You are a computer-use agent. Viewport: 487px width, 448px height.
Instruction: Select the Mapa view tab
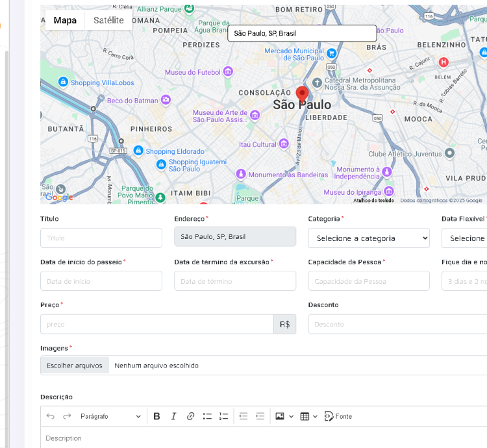65,20
